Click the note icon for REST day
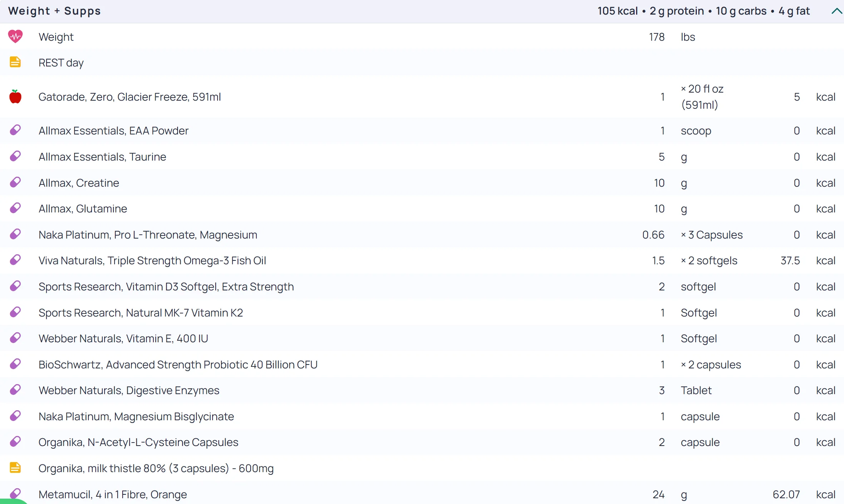Screen dimensions: 844x504 15,62
